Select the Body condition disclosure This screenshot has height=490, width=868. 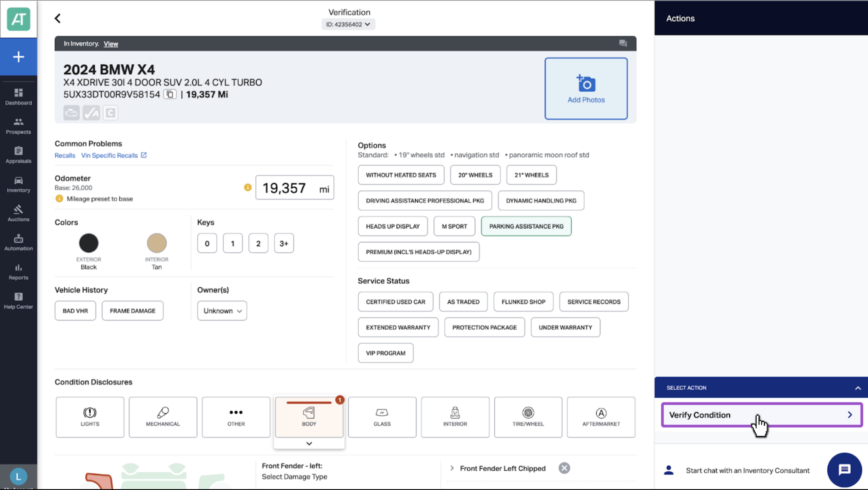pos(309,417)
